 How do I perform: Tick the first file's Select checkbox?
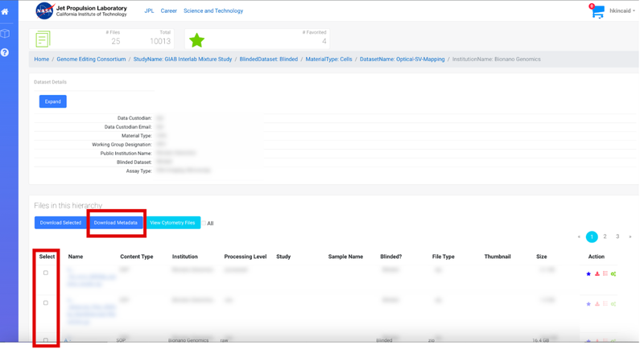(46, 273)
